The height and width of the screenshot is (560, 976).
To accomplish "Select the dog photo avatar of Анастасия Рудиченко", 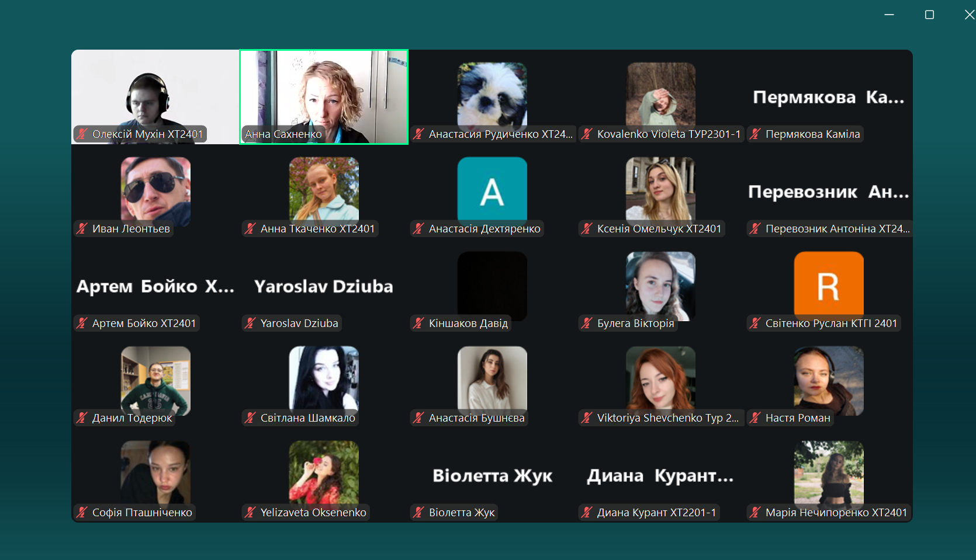I will point(492,95).
